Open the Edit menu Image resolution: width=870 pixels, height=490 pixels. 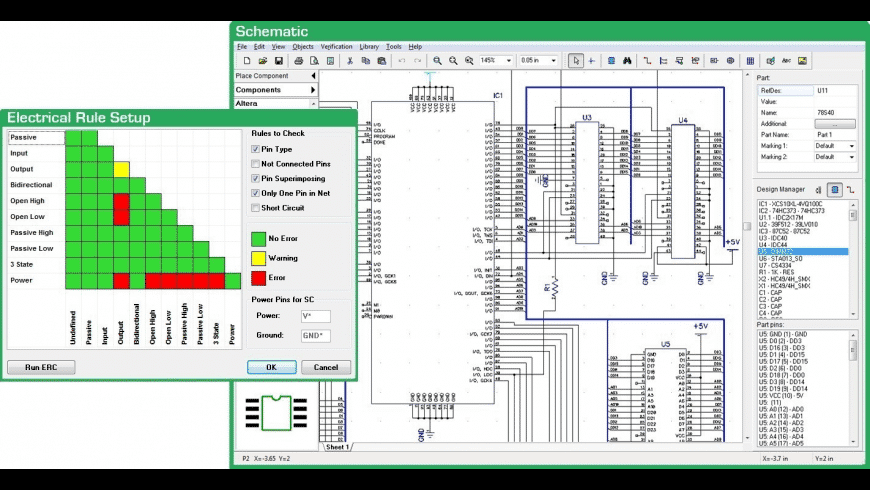(x=259, y=47)
